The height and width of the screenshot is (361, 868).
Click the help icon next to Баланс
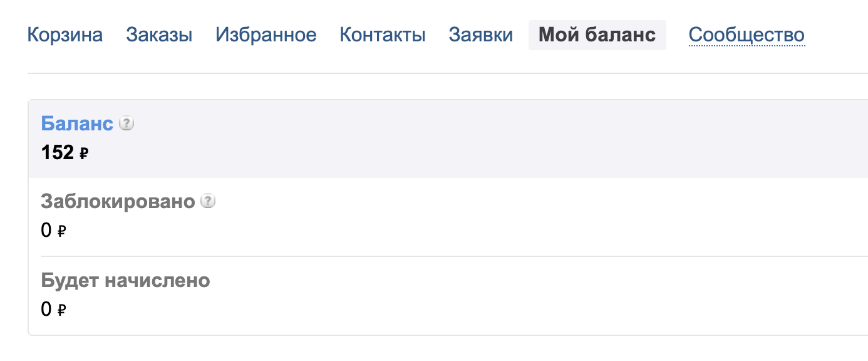[127, 123]
